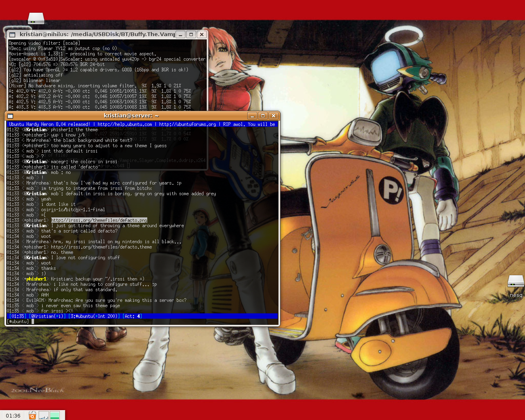This screenshot has height=420, width=525.
Task: Click the line "[gl2] antialiasing off"
Action: [36, 75]
